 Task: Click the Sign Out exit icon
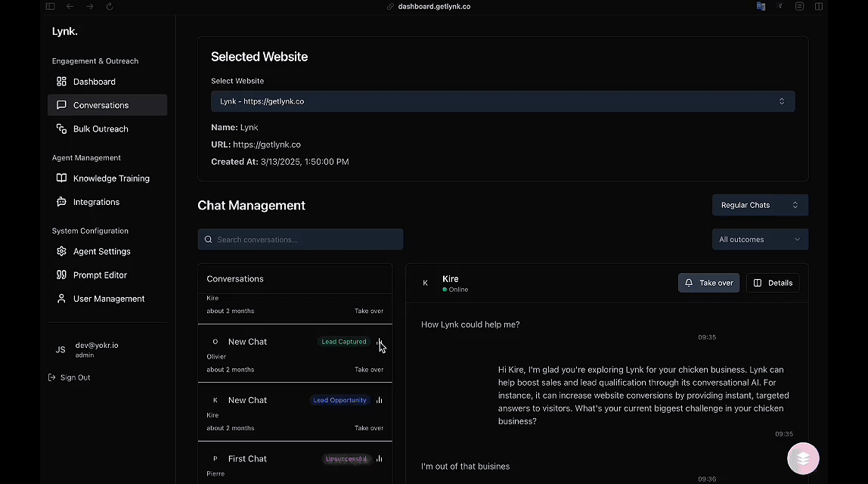pyautogui.click(x=51, y=377)
